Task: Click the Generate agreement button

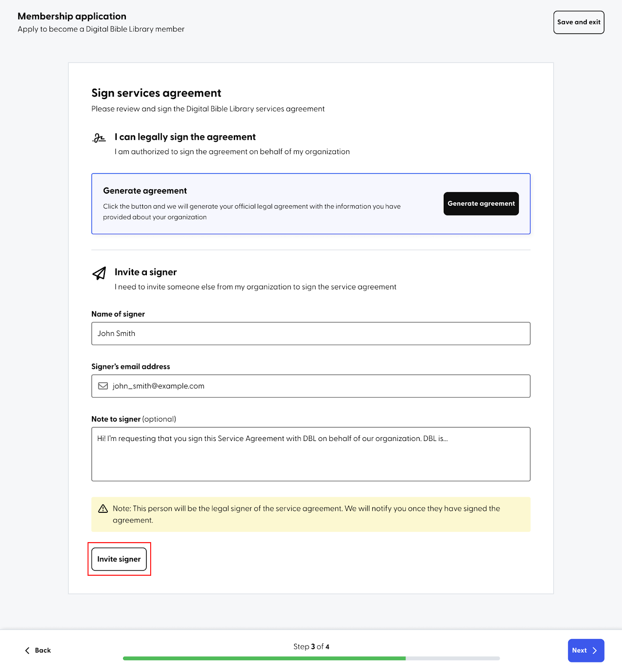Action: click(x=481, y=204)
